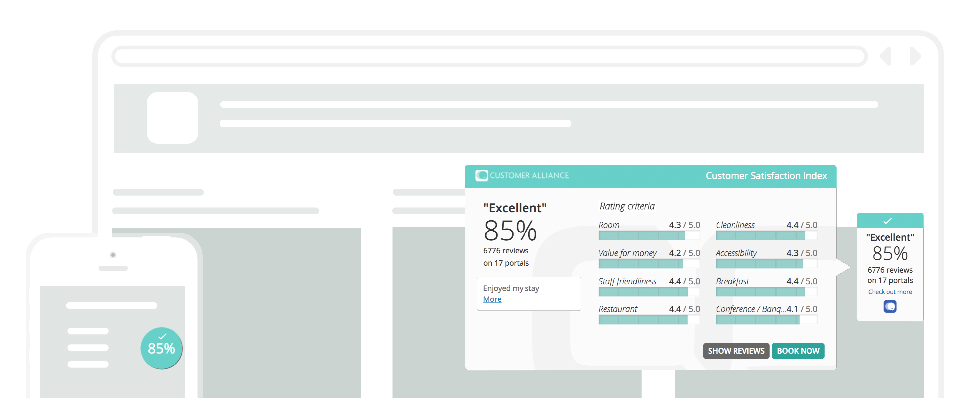The height and width of the screenshot is (398, 980).
Task: Click the Staff friendliness label
Action: pyautogui.click(x=627, y=281)
